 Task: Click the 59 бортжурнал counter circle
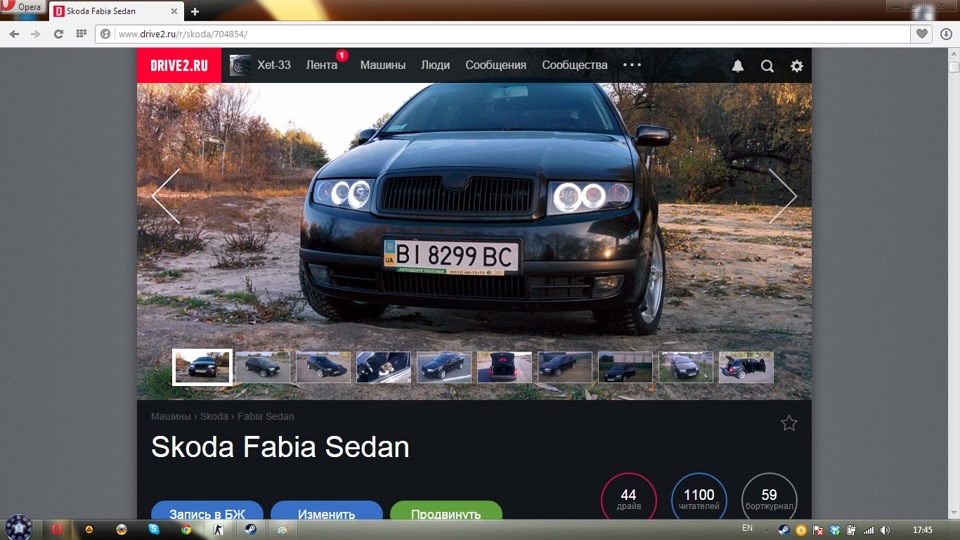pyautogui.click(x=769, y=497)
